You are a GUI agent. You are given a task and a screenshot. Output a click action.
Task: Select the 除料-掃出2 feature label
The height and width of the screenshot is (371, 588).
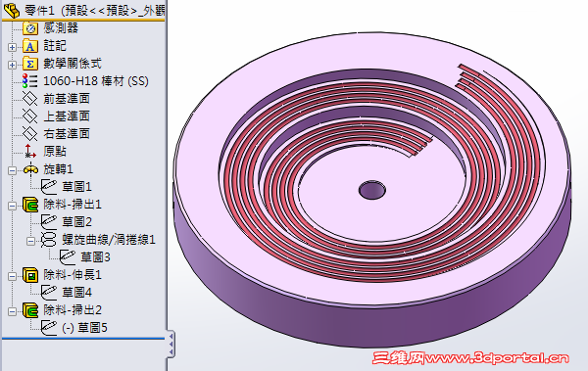(x=73, y=310)
